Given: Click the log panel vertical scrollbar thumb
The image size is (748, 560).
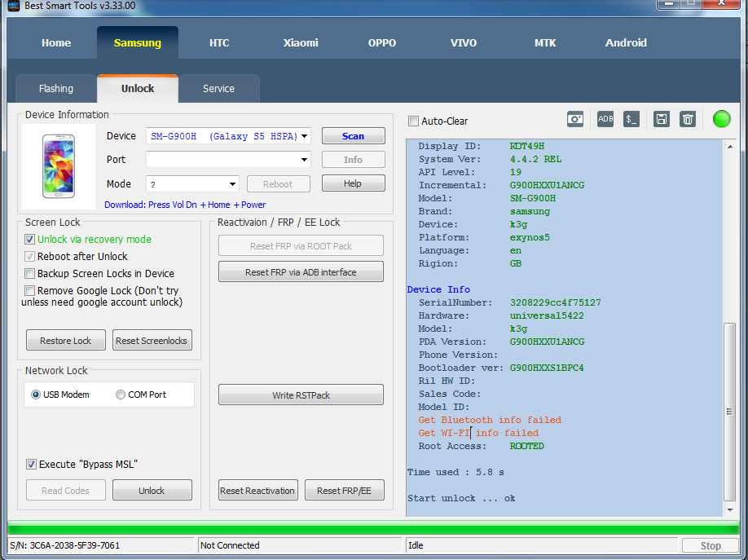Looking at the screenshot, I should coord(729,412).
